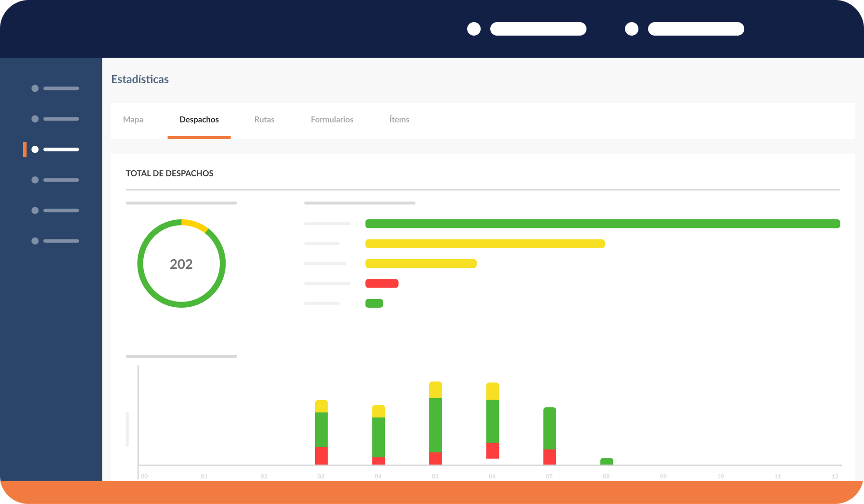Click the Estadísticas page title
The width and height of the screenshot is (864, 504).
point(140,79)
